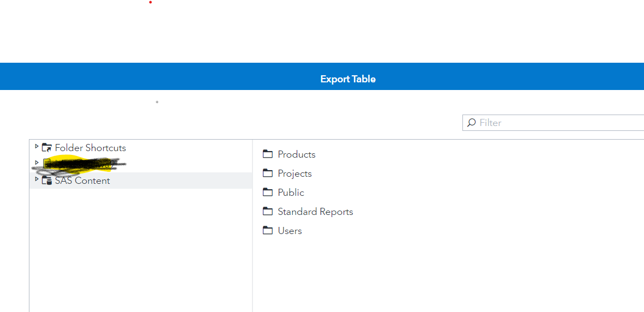Expand the scribbled-out tree node arrow
The width and height of the screenshot is (644, 312).
point(37,162)
